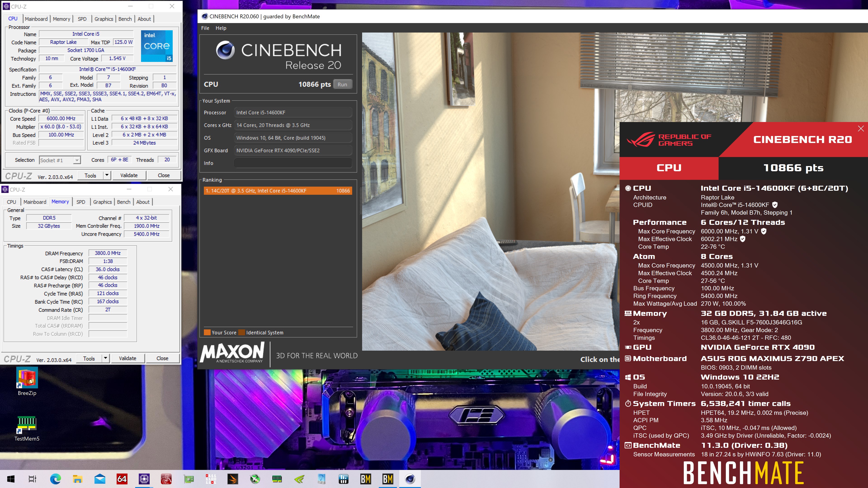
Task: Open the RAM stick icon on the taskbar
Action: (277, 479)
